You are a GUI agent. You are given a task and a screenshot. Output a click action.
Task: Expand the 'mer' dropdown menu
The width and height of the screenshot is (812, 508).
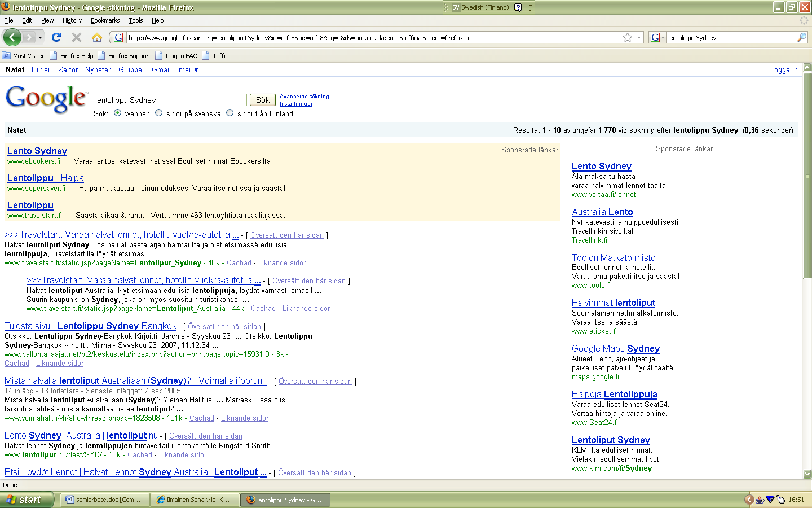click(x=188, y=70)
